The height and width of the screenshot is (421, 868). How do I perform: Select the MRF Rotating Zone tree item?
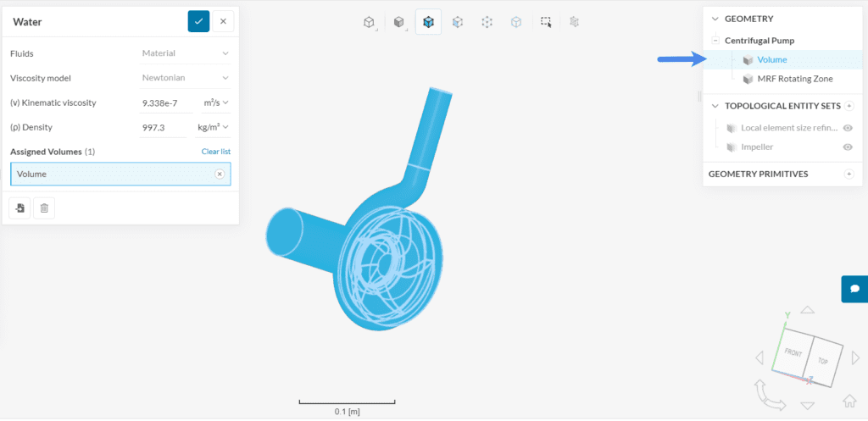click(795, 79)
